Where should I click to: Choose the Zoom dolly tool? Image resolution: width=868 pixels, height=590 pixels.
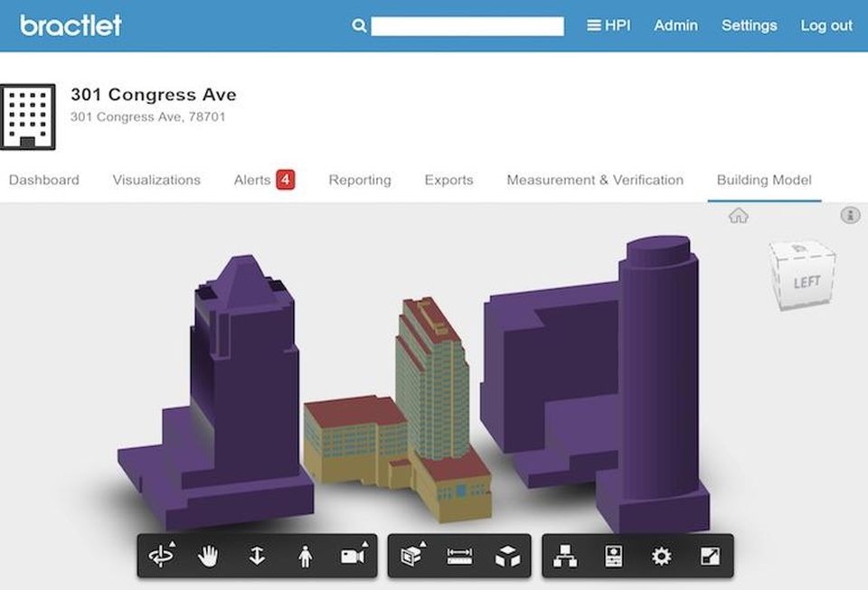pyautogui.click(x=256, y=556)
